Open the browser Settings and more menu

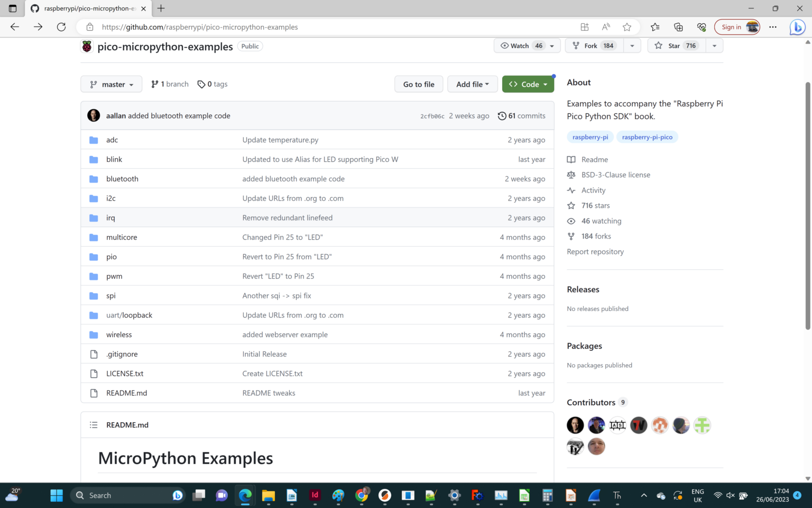(773, 27)
